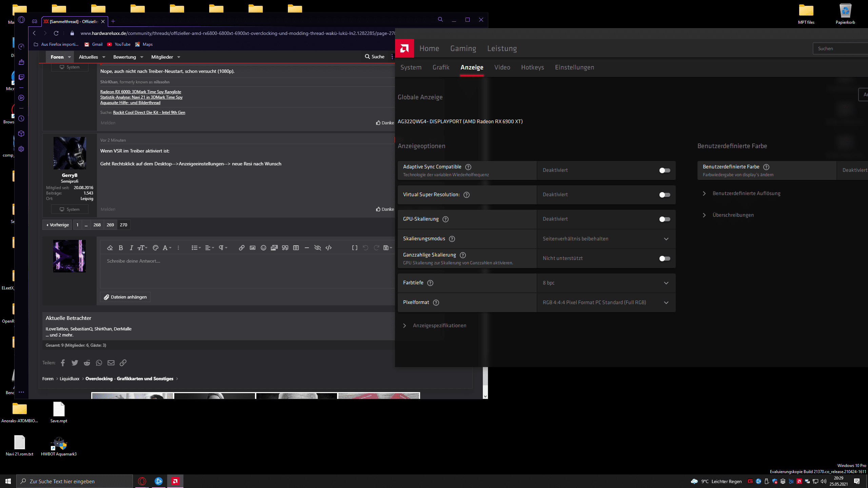The width and height of the screenshot is (868, 488).
Task: Open help for Virtual Super Resolution
Action: tap(467, 195)
